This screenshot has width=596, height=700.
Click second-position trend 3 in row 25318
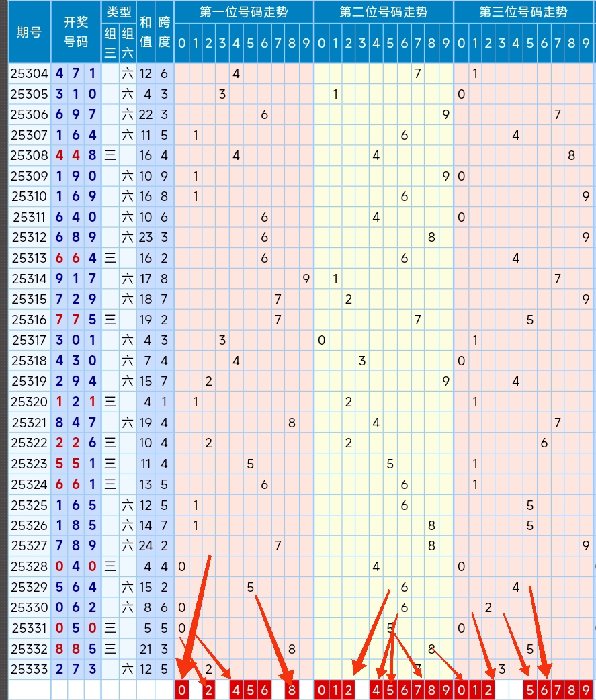point(362,361)
